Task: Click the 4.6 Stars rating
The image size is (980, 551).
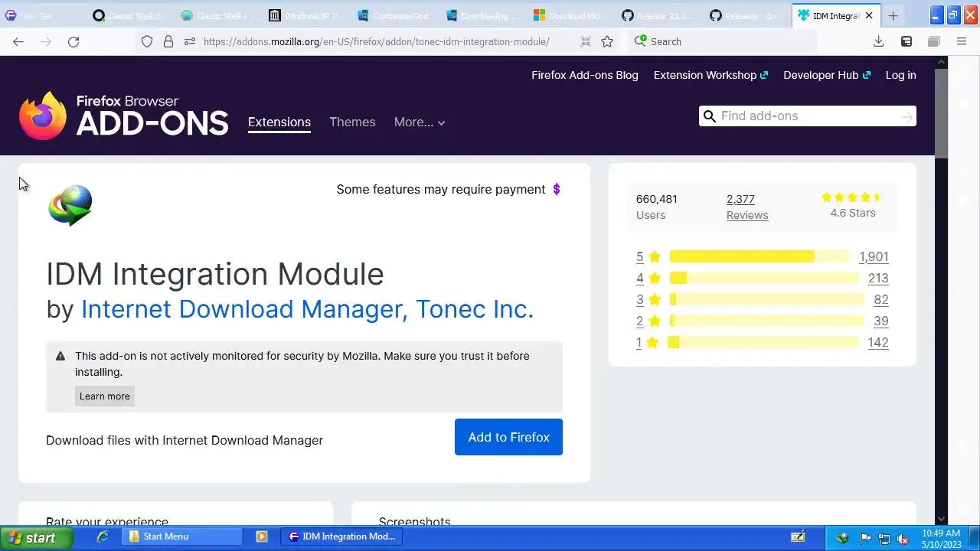Action: pos(853,205)
